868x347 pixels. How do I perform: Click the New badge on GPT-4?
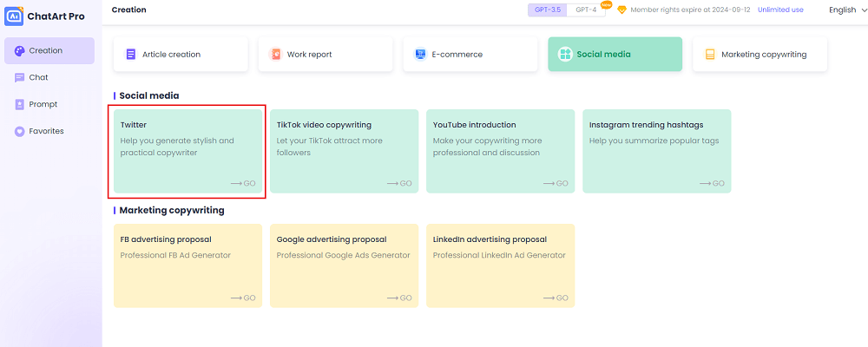click(x=606, y=3)
